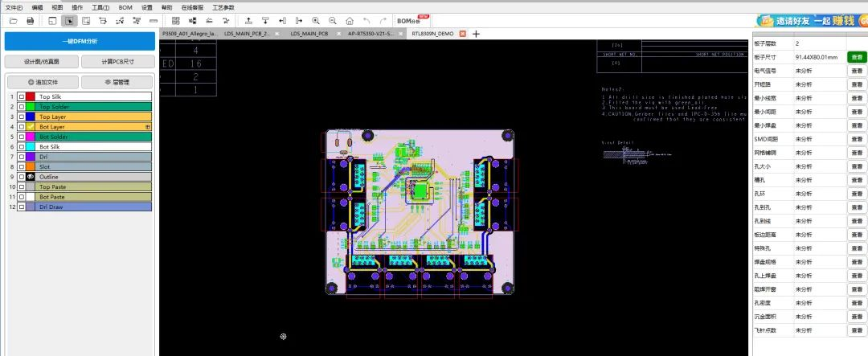Viewport: 868px width, 356px height.
Task: Click the print toolbar icon
Action: point(31,21)
